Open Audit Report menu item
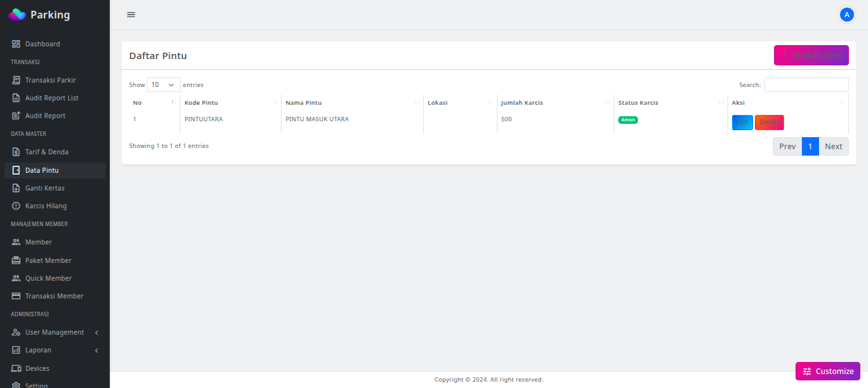 point(55,116)
